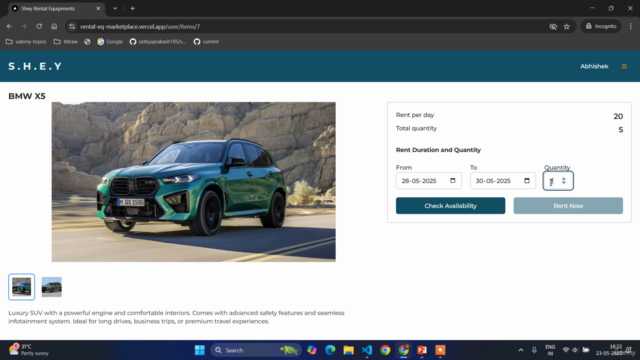Open the globe bookmark in bookmarks bar

point(87,42)
